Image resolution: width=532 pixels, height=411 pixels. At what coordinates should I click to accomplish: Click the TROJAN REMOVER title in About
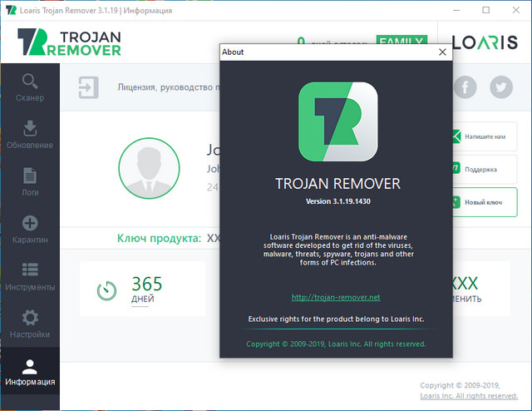(x=338, y=184)
